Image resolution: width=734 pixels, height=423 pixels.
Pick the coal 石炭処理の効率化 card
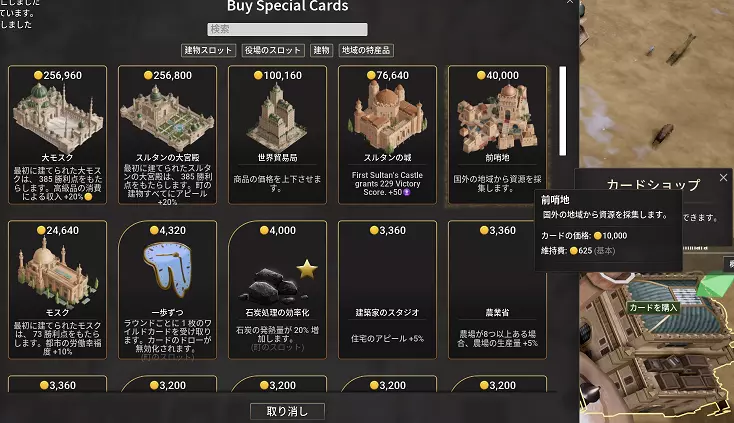tap(278, 290)
